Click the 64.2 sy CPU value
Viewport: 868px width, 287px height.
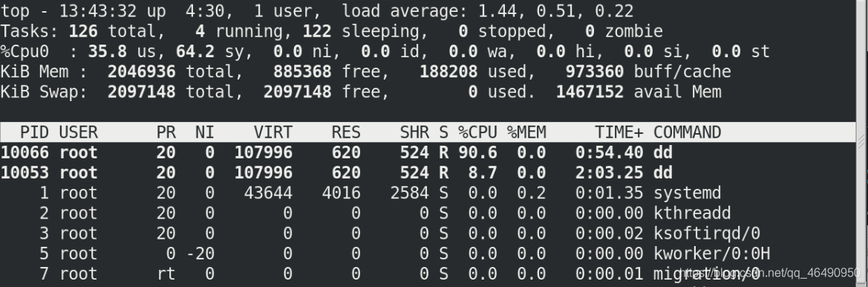pos(195,51)
